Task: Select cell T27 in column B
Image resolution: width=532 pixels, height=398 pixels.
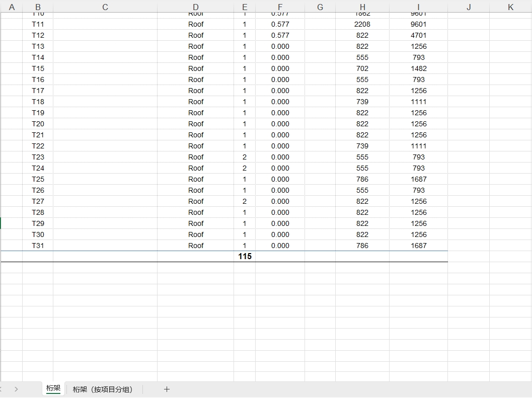Action: point(38,201)
